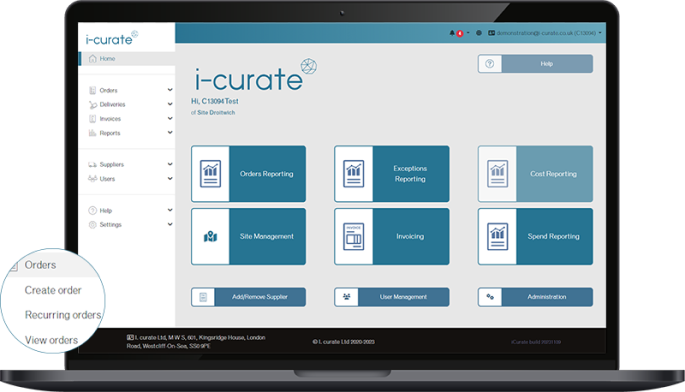Click the globe icon in header
This screenshot has width=685, height=392.
pyautogui.click(x=479, y=33)
